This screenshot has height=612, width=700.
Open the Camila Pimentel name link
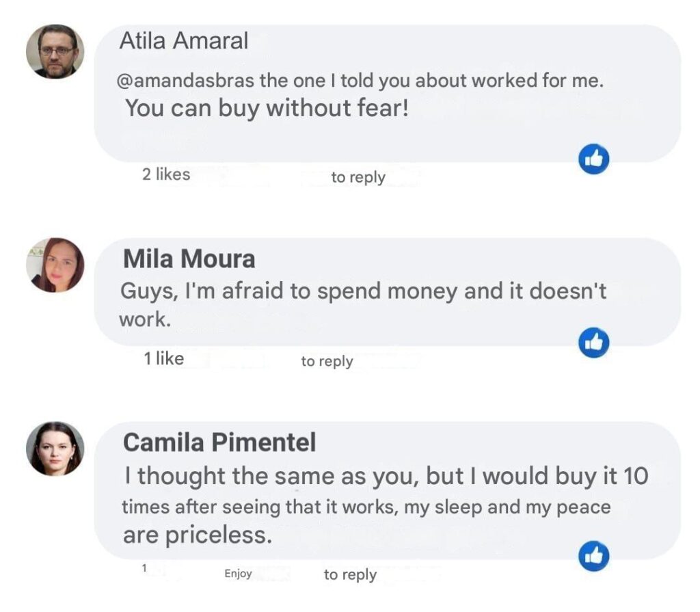(x=219, y=442)
